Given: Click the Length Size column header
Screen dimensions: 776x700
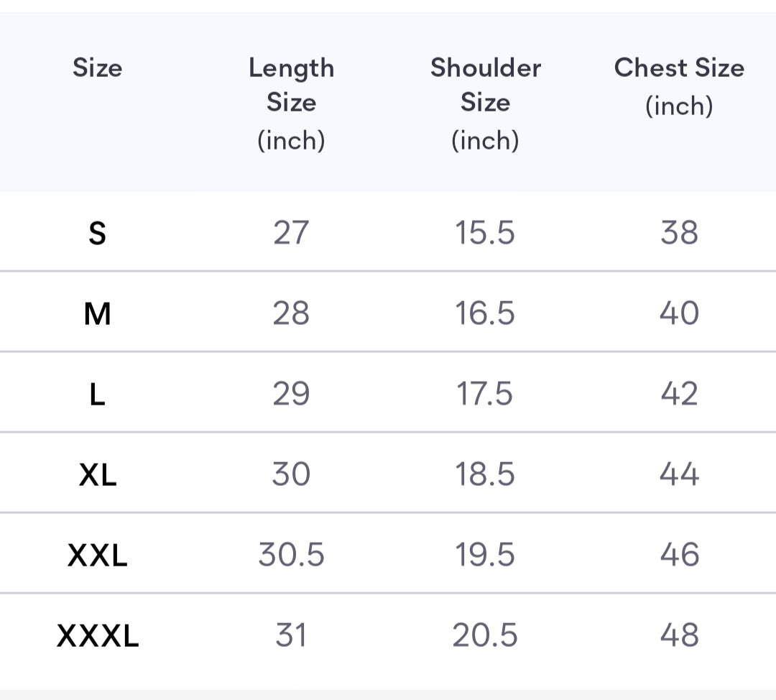Looking at the screenshot, I should pos(291,103).
